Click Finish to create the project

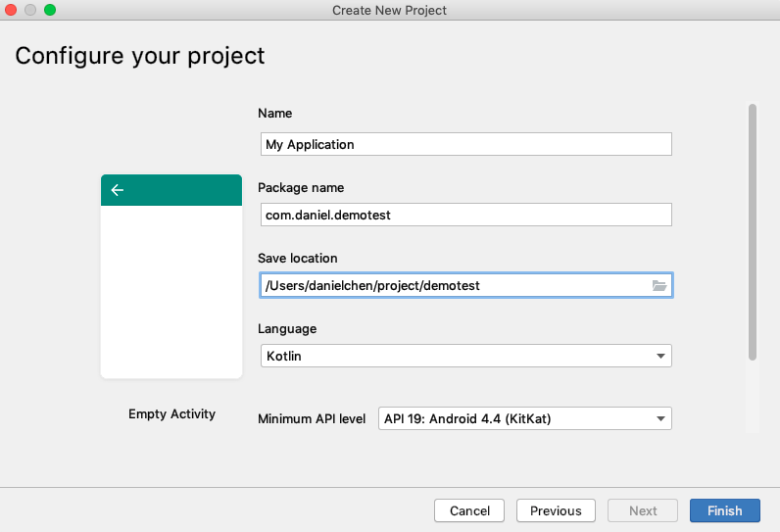point(725,510)
